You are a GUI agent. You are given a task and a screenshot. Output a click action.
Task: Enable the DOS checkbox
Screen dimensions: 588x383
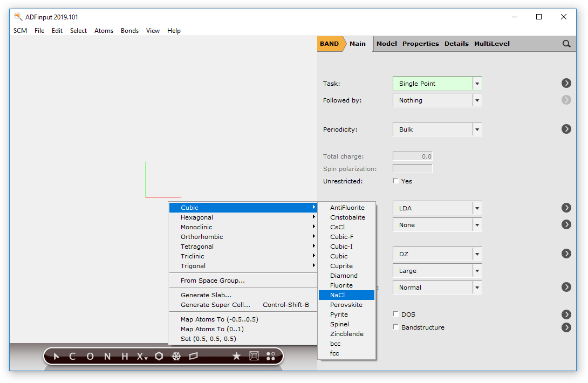pyautogui.click(x=396, y=314)
